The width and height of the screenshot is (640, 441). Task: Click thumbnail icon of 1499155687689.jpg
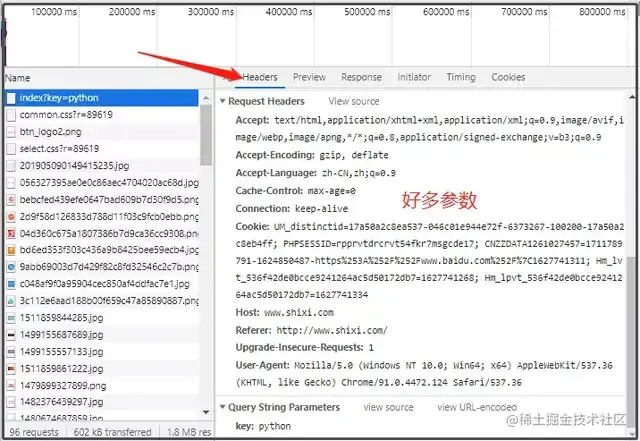click(11, 335)
